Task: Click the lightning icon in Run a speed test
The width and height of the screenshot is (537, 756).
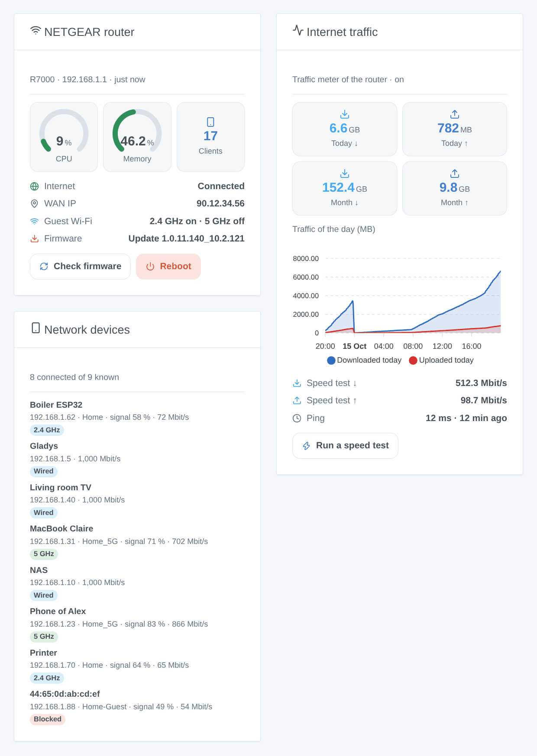Action: [306, 446]
